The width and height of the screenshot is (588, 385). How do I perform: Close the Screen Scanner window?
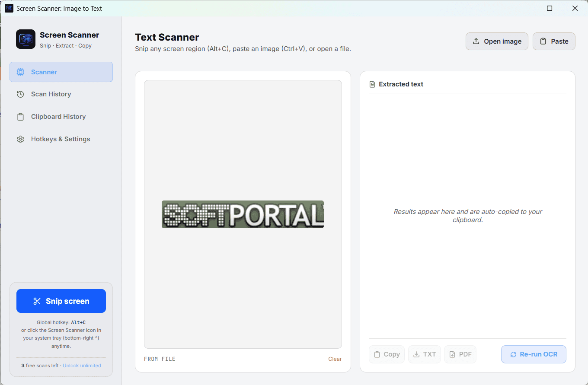[575, 8]
